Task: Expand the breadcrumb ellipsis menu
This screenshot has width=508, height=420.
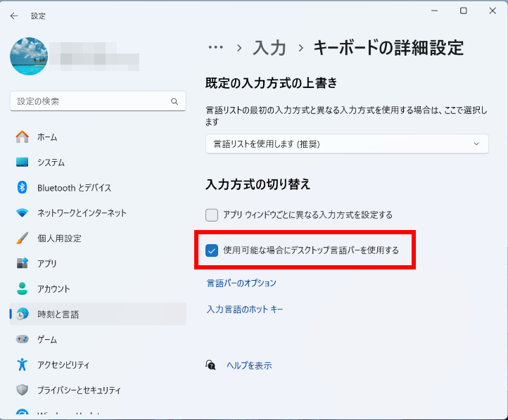Action: click(216, 48)
